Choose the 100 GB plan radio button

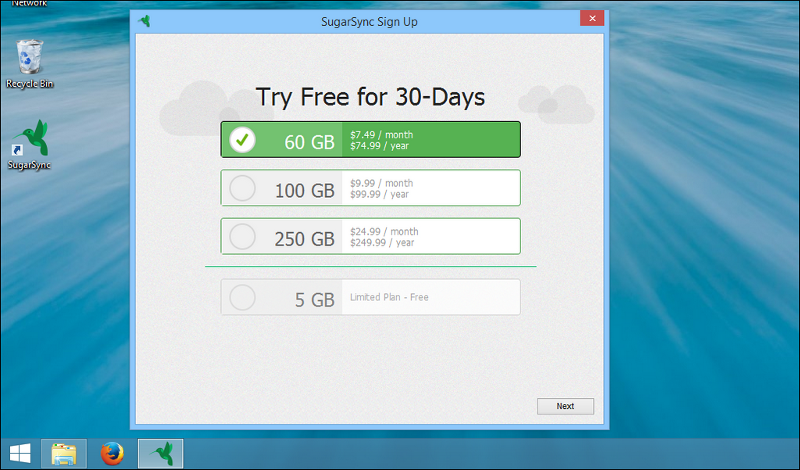[x=242, y=188]
